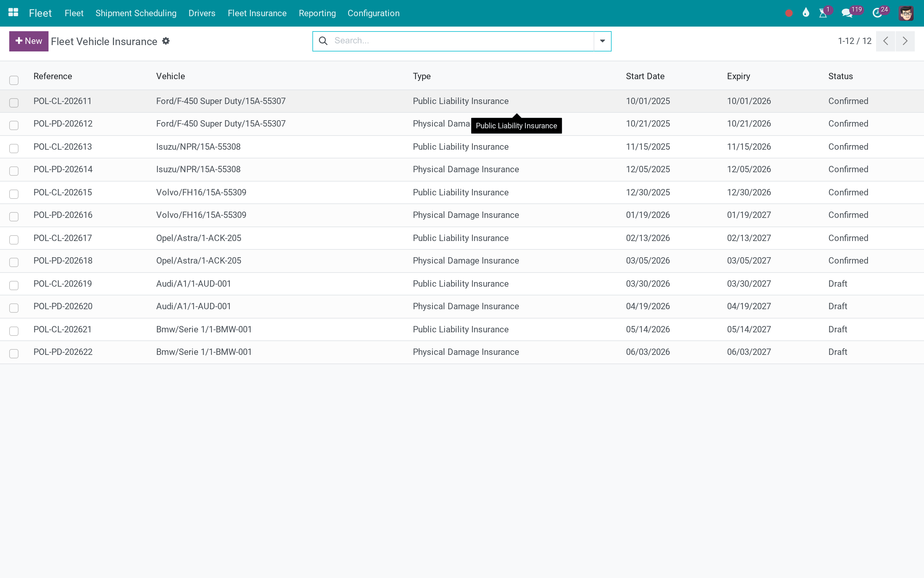Click Opel/Astra/1-ACK-205 in POL-PD-202618 row
This screenshot has height=578, width=924.
coord(199,261)
